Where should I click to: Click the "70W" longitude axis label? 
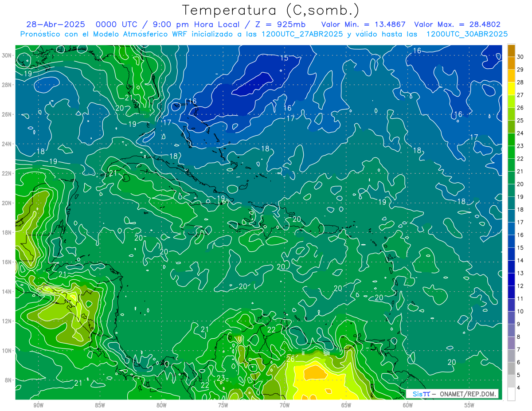point(285,405)
